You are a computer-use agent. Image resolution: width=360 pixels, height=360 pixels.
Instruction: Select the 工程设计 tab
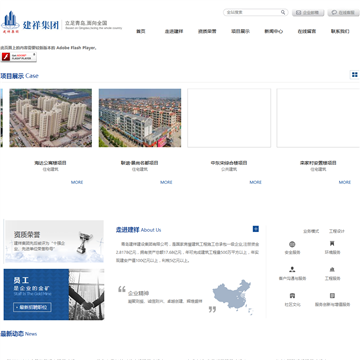[337, 231]
